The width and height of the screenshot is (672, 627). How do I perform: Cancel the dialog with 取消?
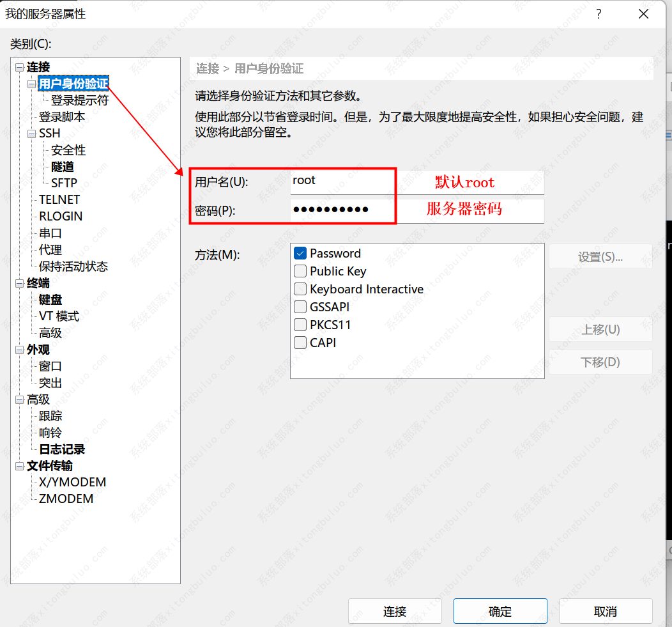click(606, 611)
